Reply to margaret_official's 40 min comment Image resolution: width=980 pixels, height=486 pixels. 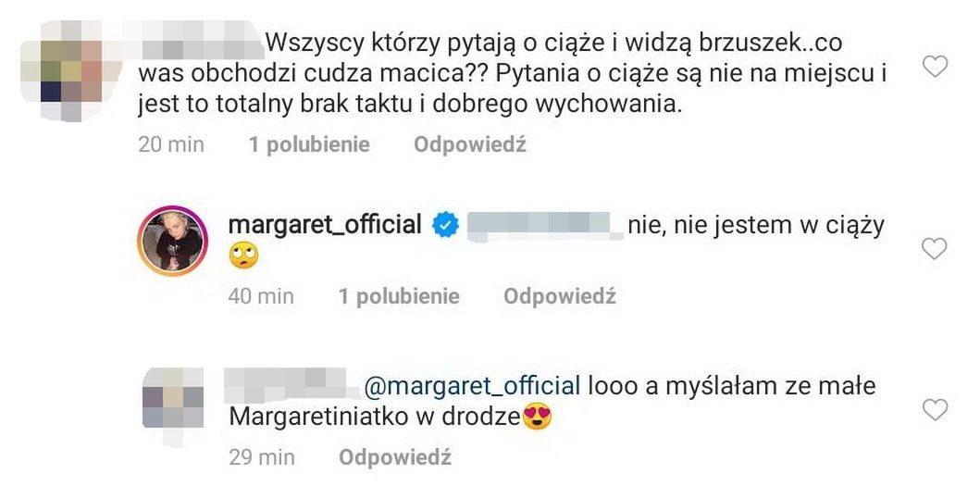pyautogui.click(x=560, y=296)
